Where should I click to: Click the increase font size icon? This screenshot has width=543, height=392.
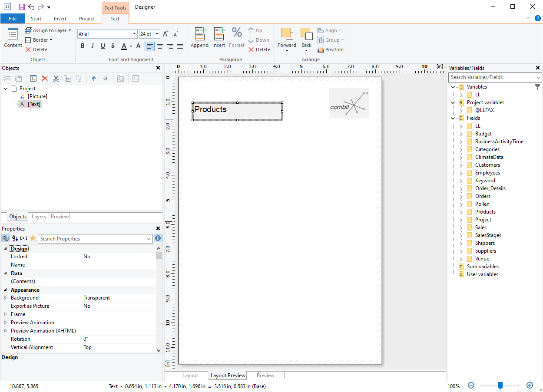tap(166, 34)
